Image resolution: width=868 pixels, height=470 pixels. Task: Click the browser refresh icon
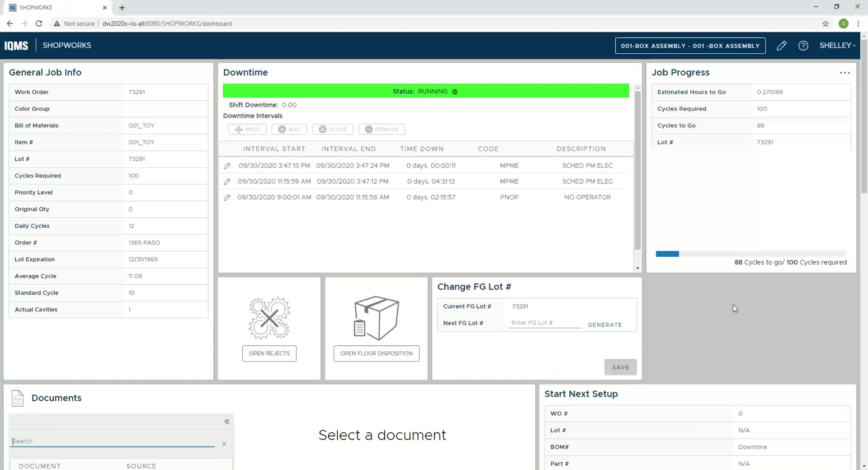click(x=39, y=23)
